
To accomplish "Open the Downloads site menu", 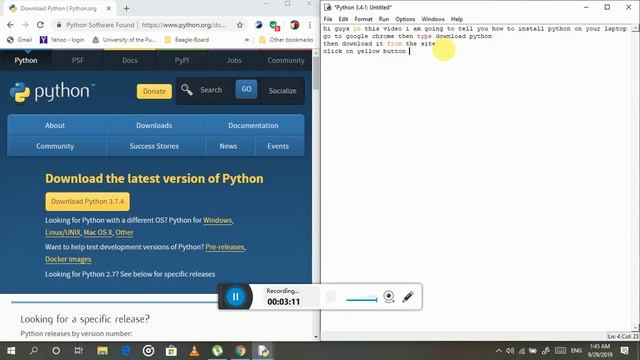I will [x=154, y=125].
